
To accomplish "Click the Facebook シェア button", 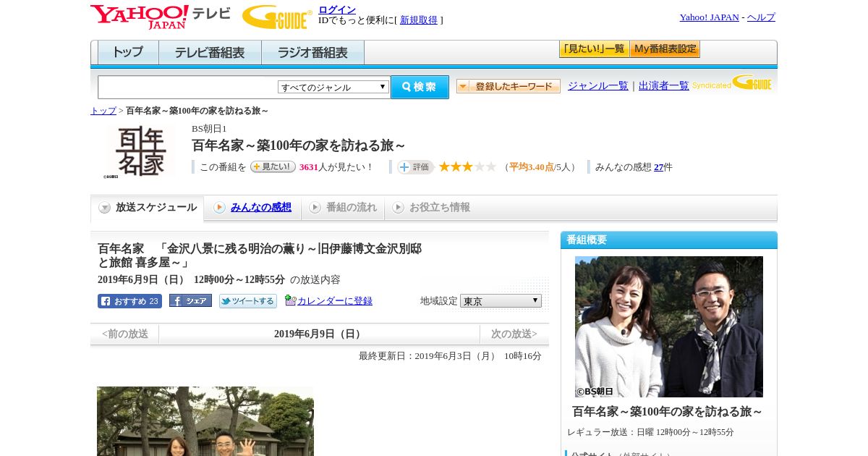I will [190, 301].
